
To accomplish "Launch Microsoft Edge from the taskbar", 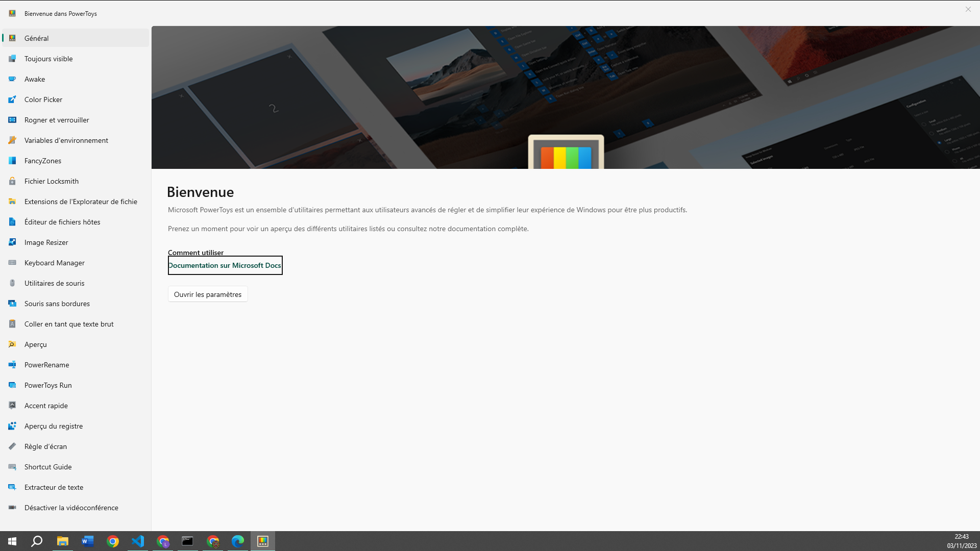I will pyautogui.click(x=238, y=541).
